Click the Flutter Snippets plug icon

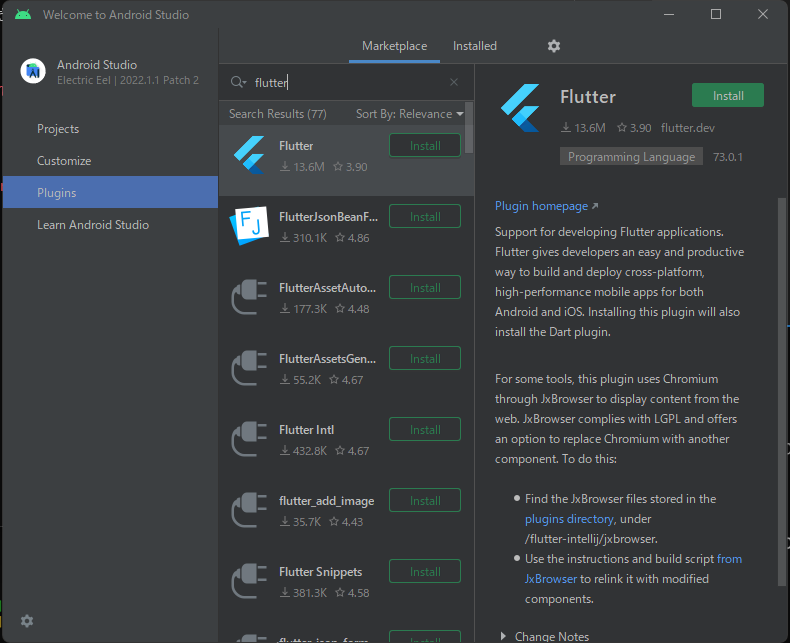click(249, 581)
